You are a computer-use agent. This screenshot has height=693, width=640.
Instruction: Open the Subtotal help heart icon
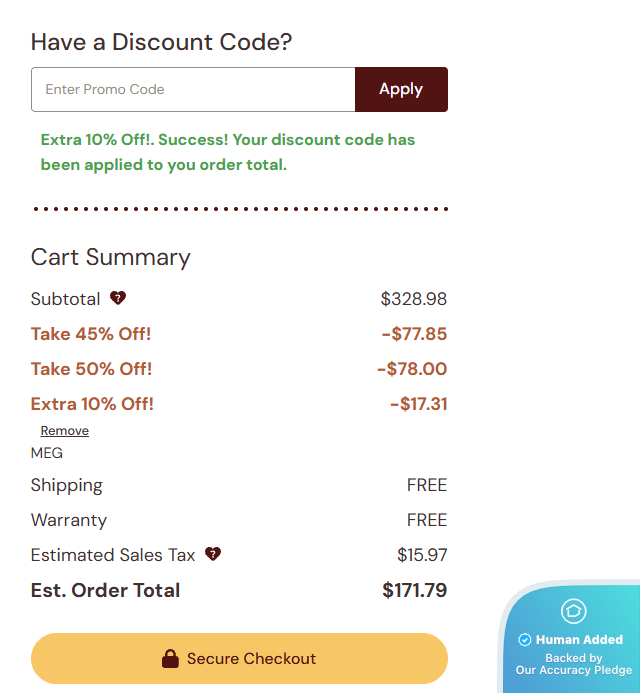click(118, 298)
